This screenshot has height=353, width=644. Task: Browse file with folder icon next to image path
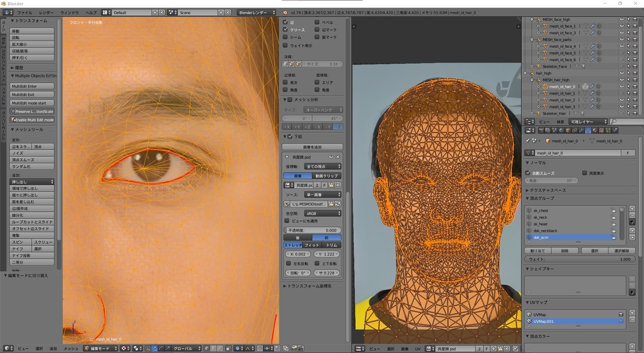[331, 204]
